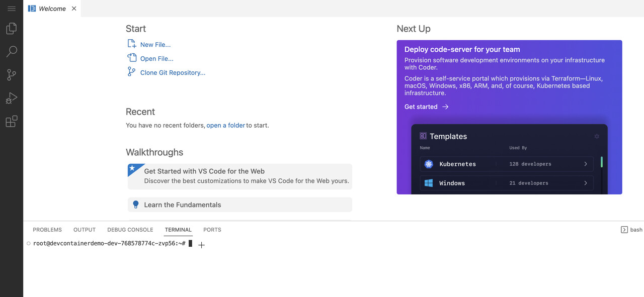644x297 pixels.
Task: Open Get Started with VS Code for the Web
Action: point(240,176)
